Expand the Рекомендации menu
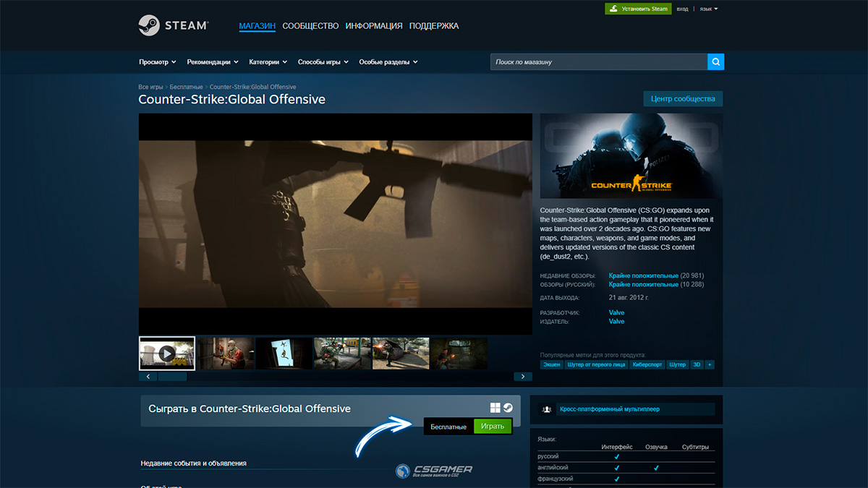The height and width of the screenshot is (488, 868). [x=213, y=62]
